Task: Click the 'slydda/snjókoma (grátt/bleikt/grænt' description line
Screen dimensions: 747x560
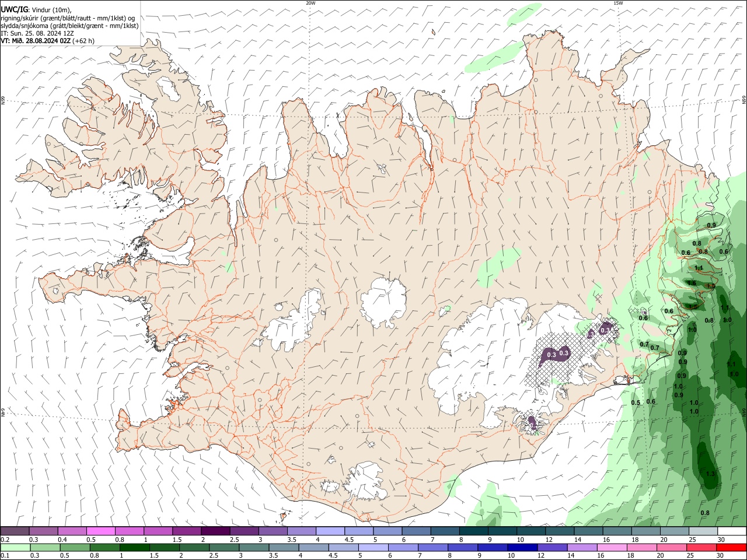Action: click(69, 26)
